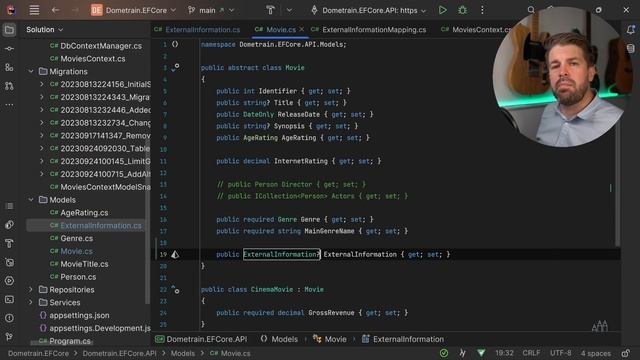Open the main hamburger menu
640x360 pixels.
34,10
